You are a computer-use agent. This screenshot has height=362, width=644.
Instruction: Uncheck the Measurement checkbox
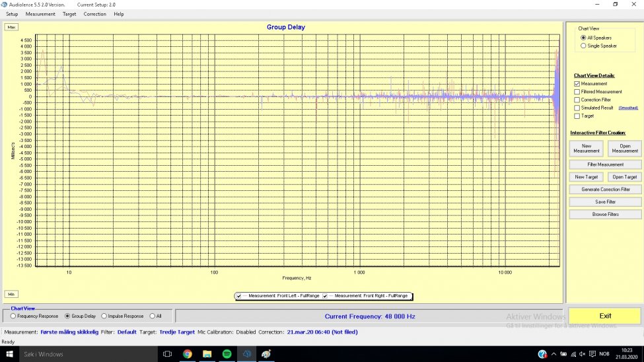[x=577, y=84]
